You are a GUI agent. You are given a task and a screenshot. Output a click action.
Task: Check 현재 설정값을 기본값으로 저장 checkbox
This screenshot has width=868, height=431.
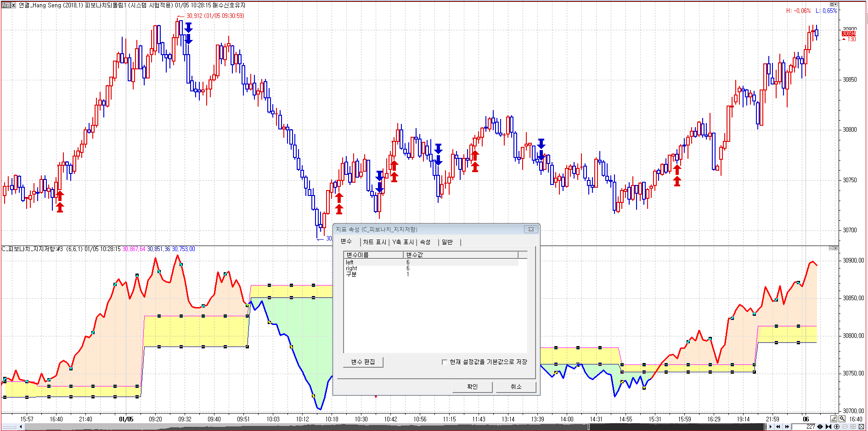point(445,362)
